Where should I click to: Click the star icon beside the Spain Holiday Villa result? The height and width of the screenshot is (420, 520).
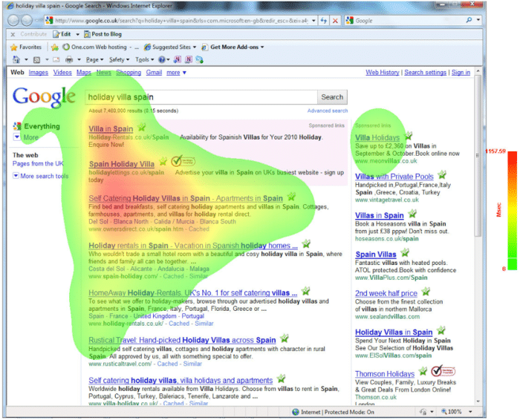(163, 162)
